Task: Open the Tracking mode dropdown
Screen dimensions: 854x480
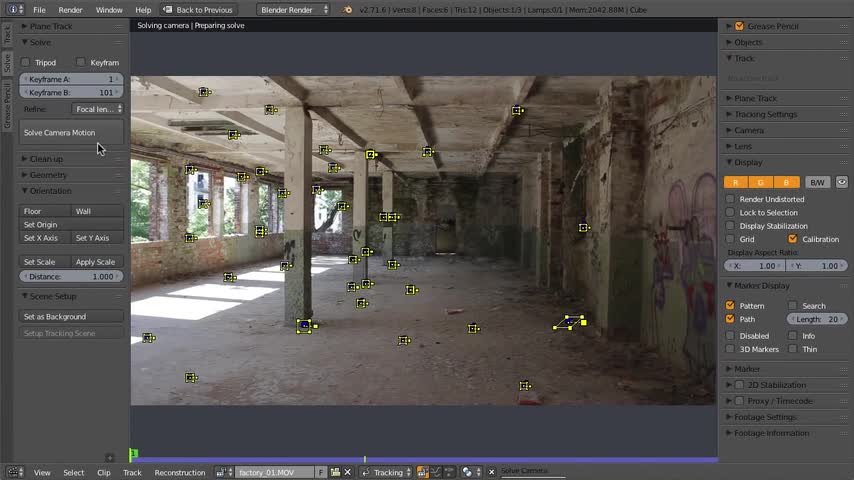Action: [x=386, y=472]
